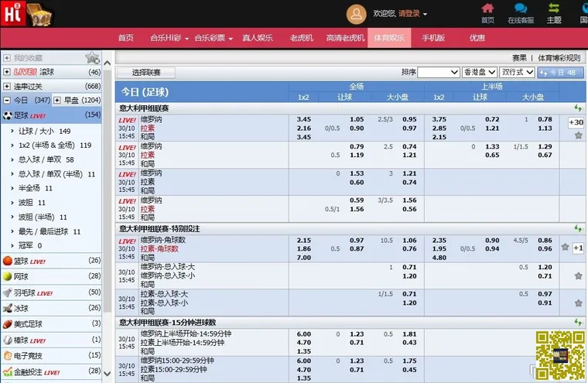Favorite the 维罗纳-角球数 match star

[565, 247]
